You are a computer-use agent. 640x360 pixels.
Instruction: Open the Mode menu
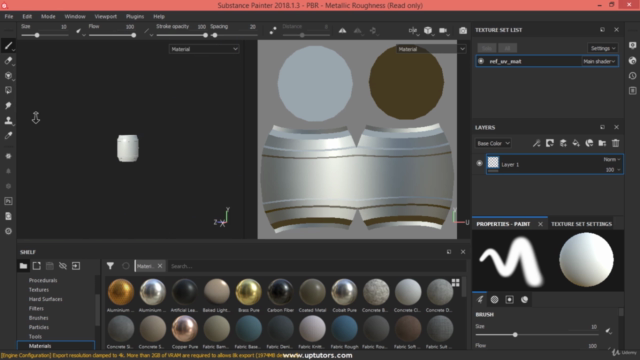click(x=48, y=16)
